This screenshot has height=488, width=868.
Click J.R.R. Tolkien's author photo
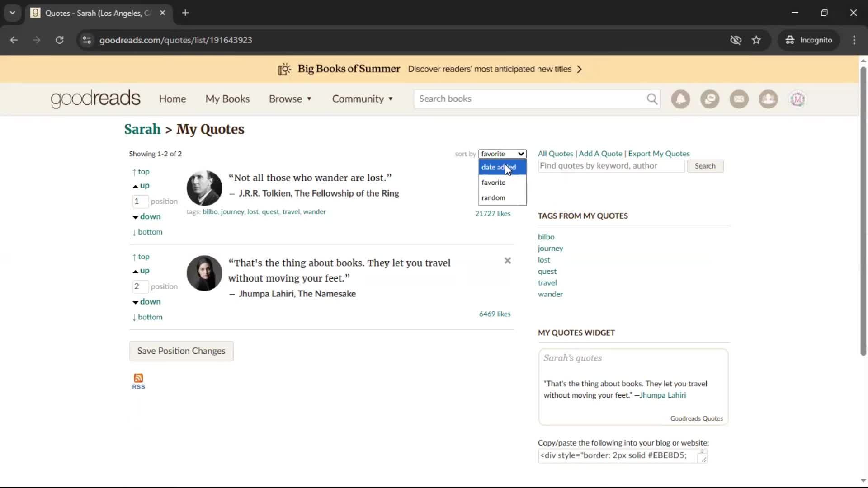point(204,188)
